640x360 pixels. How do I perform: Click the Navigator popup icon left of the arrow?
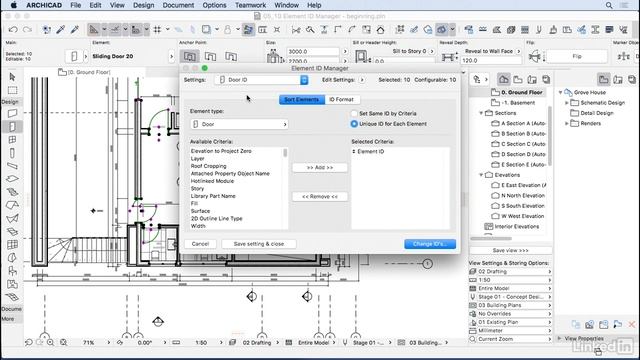(477, 80)
